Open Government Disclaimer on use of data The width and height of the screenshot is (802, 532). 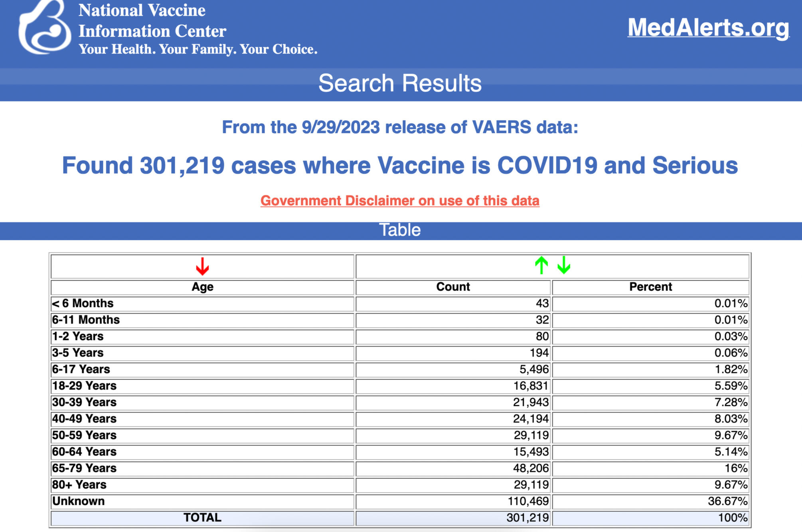click(400, 200)
